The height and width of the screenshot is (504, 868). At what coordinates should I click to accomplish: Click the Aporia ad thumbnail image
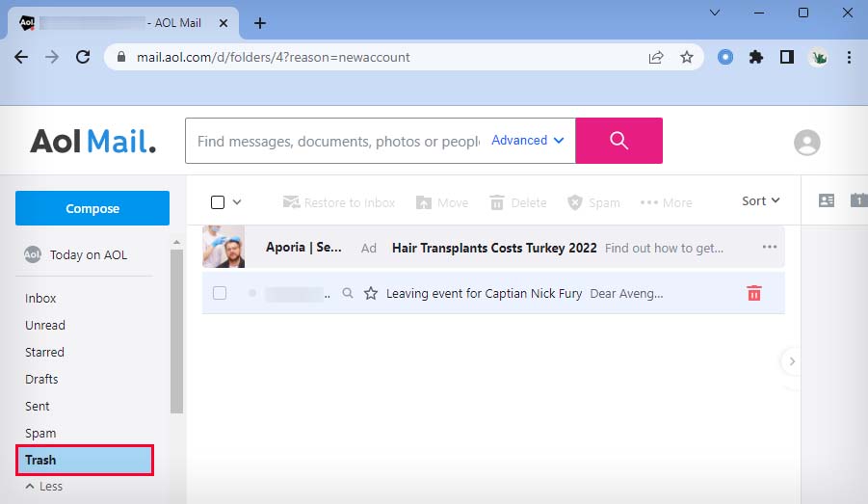point(224,247)
